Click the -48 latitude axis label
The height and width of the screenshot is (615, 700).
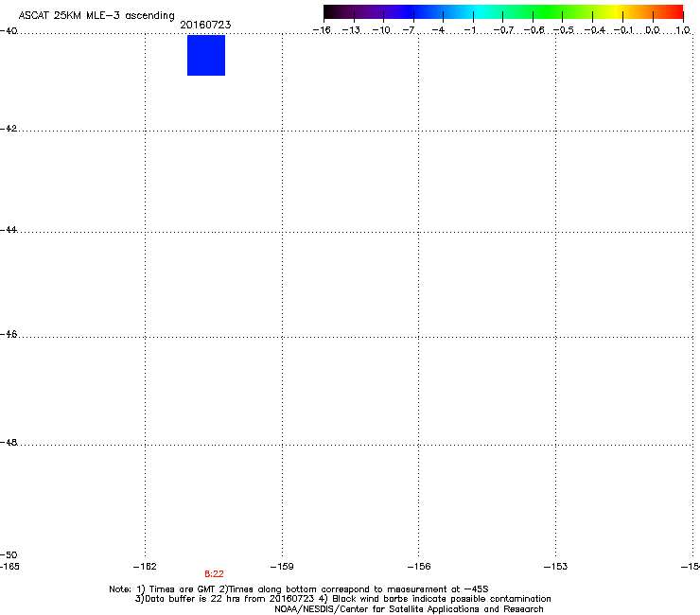(9, 443)
